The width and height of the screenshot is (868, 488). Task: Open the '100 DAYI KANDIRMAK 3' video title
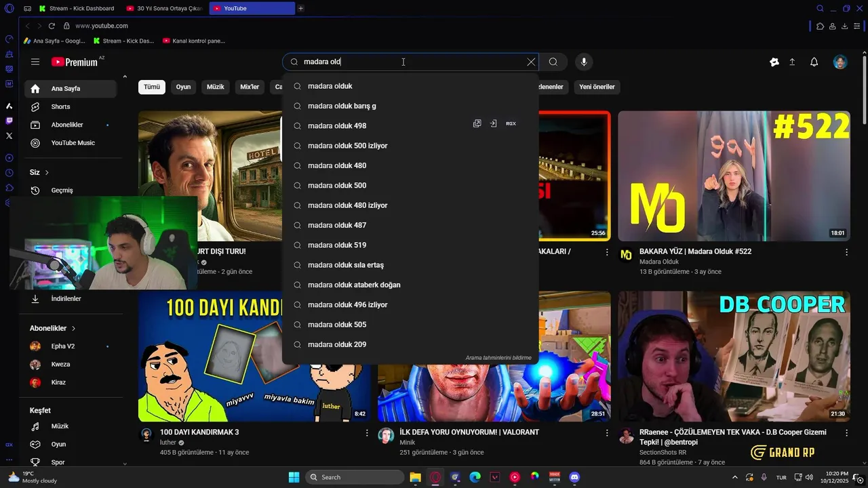(x=199, y=432)
